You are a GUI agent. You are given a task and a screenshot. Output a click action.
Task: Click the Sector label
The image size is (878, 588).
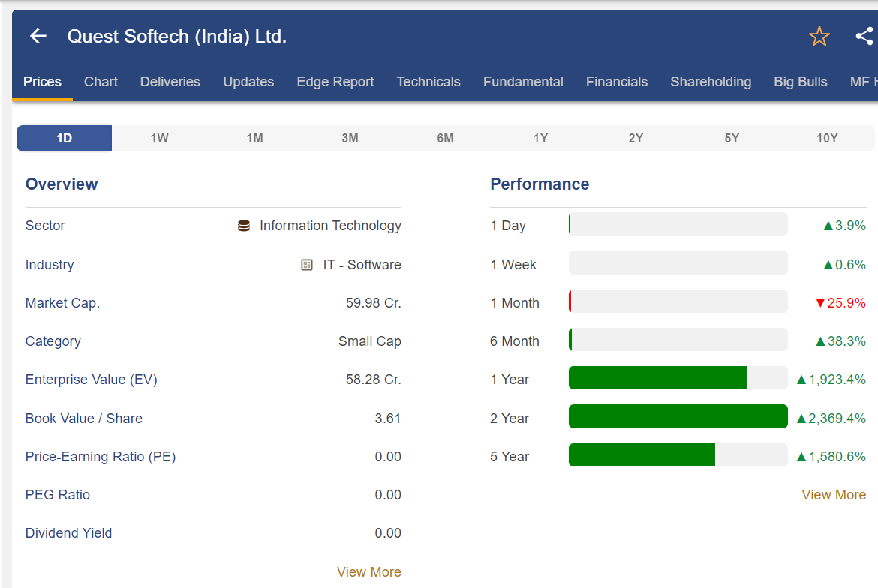tap(45, 226)
